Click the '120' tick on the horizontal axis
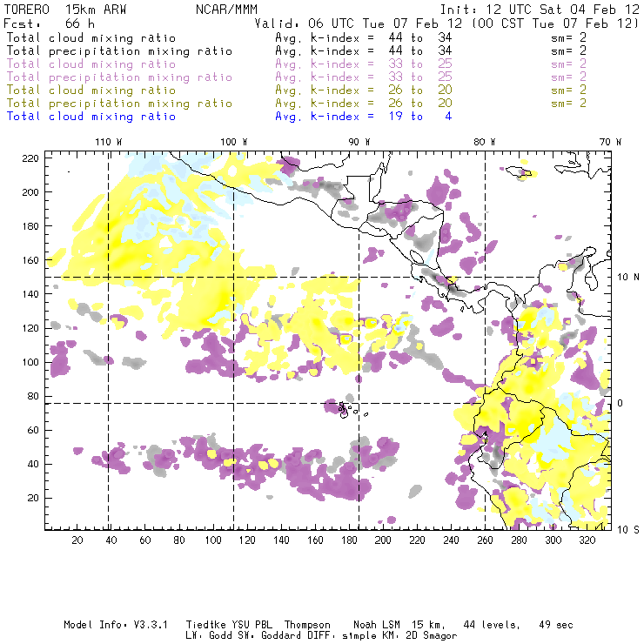The image size is (644, 644). 247,540
